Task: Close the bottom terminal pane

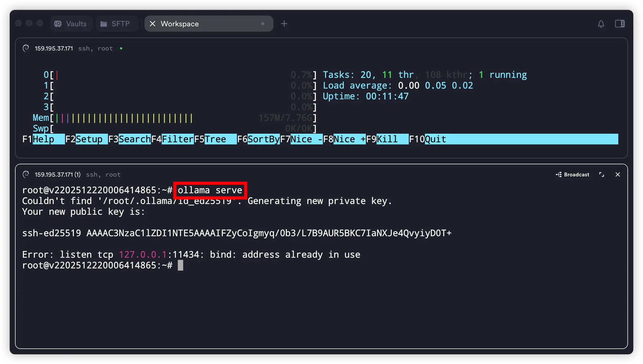Action: (617, 174)
